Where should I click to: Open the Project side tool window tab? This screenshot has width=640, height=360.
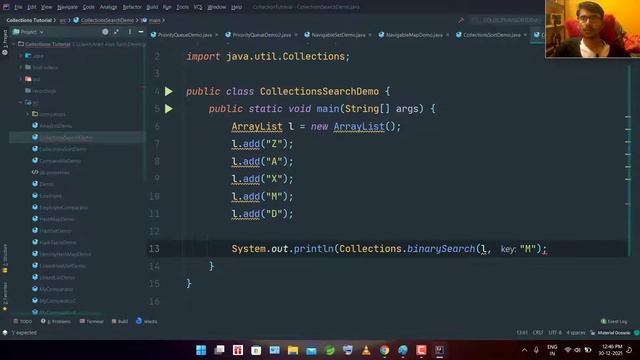pyautogui.click(x=5, y=42)
